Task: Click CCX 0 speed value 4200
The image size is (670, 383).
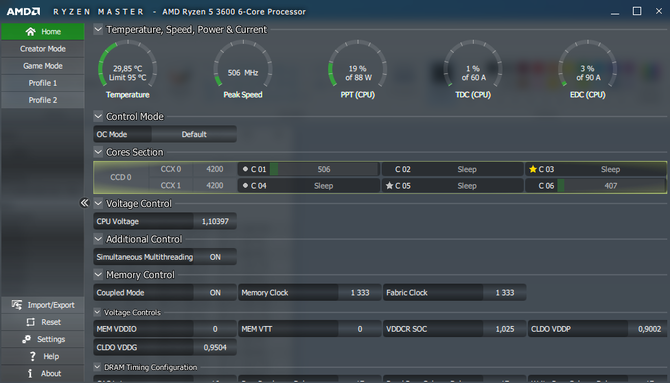Action: pos(215,169)
